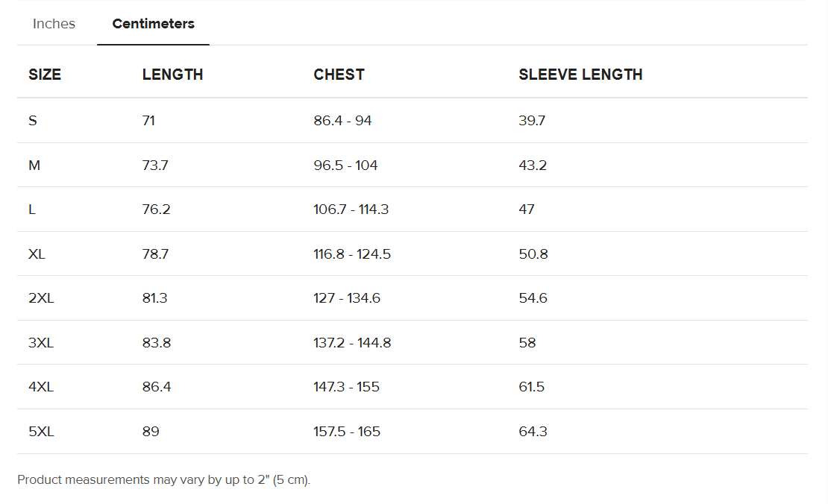Click sleeve length value 64.3
The height and width of the screenshot is (504, 828).
pos(533,432)
